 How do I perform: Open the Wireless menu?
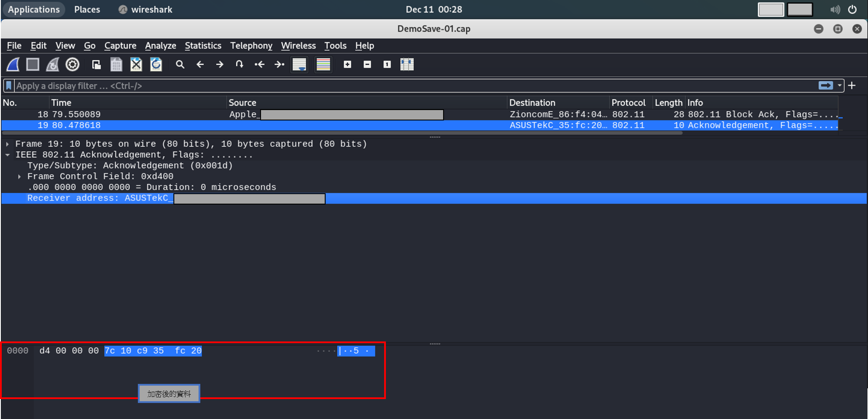tap(298, 45)
